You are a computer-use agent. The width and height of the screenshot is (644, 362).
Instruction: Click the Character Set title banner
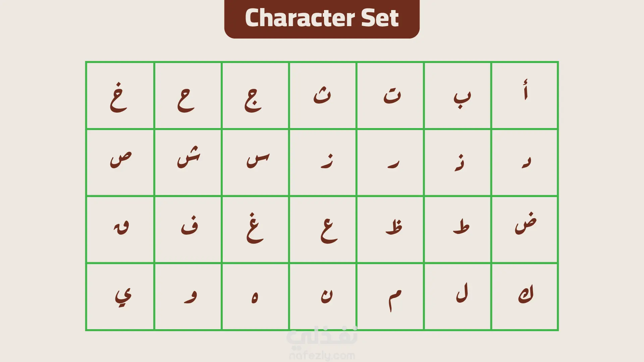(x=322, y=18)
